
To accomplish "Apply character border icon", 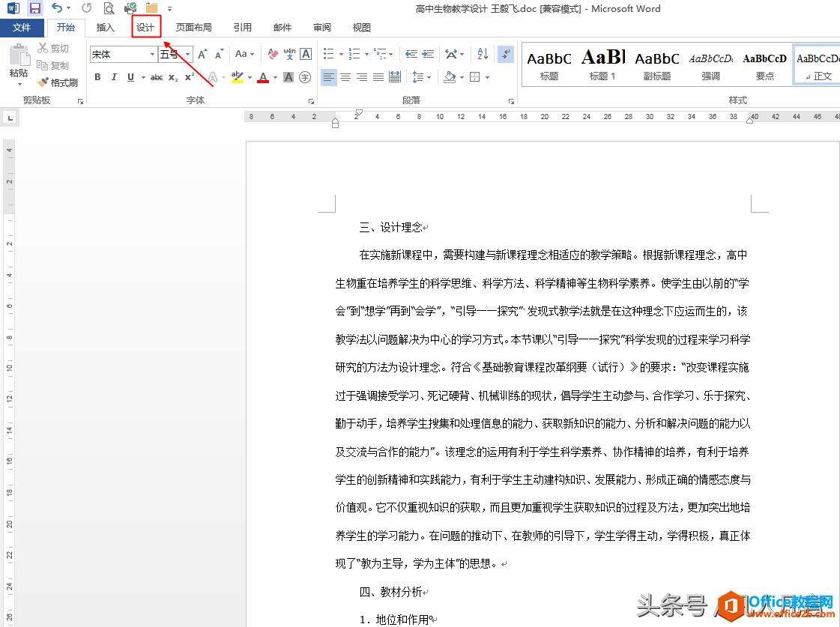I will pos(306,54).
